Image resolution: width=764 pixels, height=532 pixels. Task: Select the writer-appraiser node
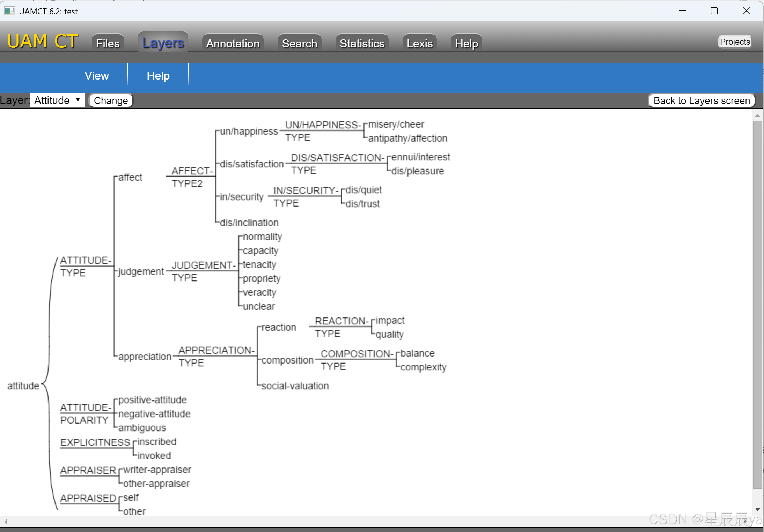tap(157, 470)
